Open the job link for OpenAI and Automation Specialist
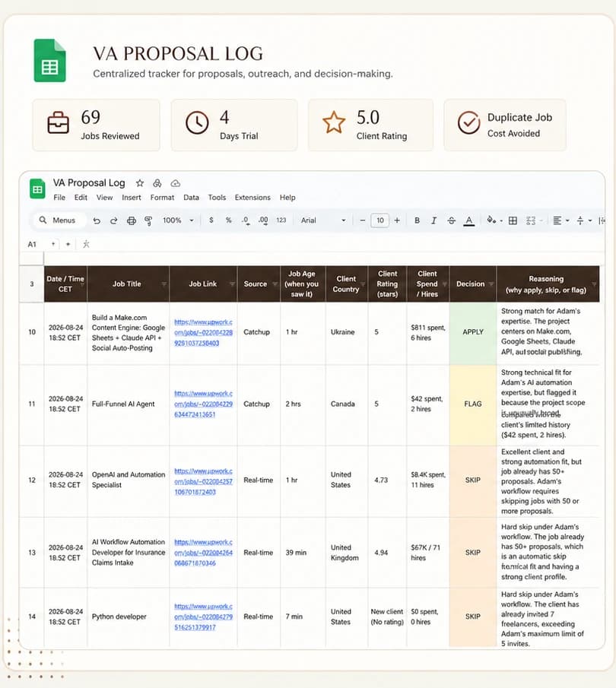This screenshot has height=688, width=616. [x=203, y=481]
